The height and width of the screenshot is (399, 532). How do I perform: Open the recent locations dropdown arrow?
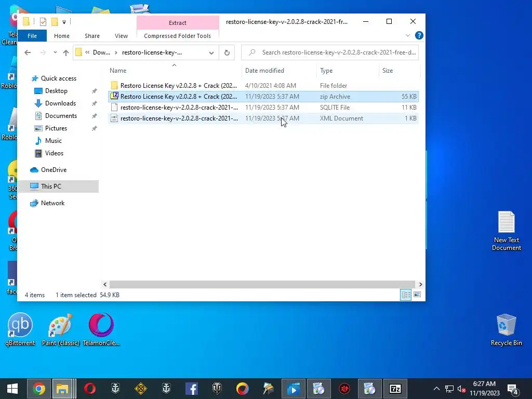[55, 52]
